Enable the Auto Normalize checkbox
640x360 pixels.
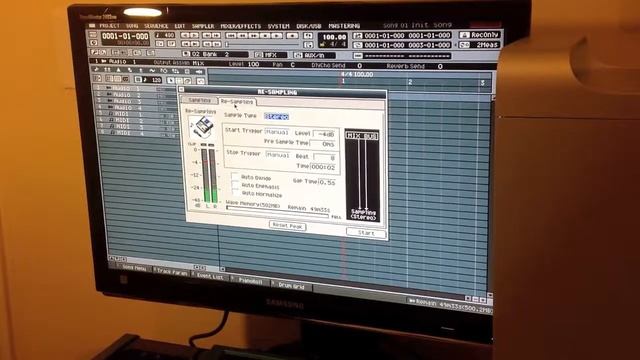point(236,193)
